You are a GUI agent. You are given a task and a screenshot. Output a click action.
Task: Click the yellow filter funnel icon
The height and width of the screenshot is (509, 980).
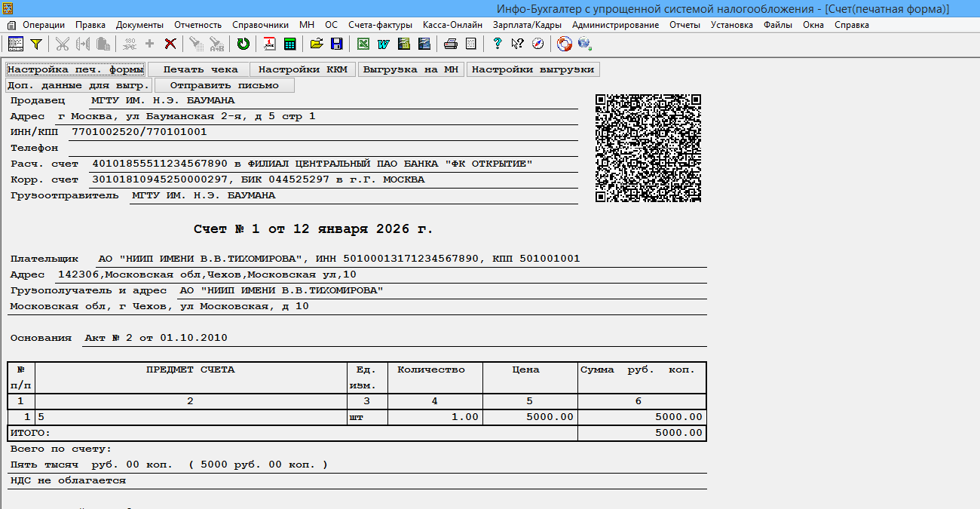pyautogui.click(x=35, y=44)
